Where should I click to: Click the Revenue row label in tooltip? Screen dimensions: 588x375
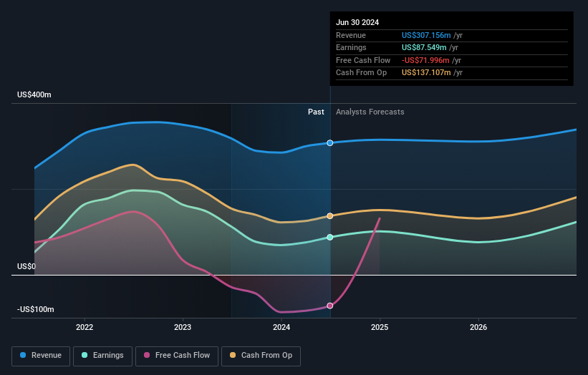click(x=351, y=35)
